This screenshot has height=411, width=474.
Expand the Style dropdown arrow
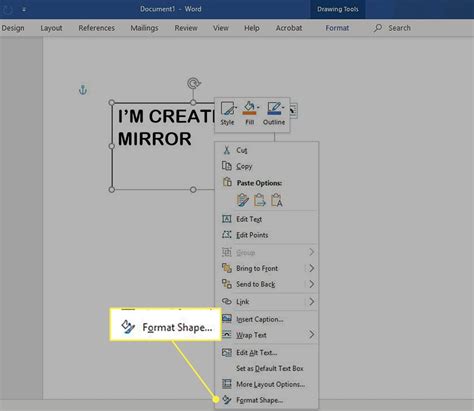pyautogui.click(x=236, y=108)
